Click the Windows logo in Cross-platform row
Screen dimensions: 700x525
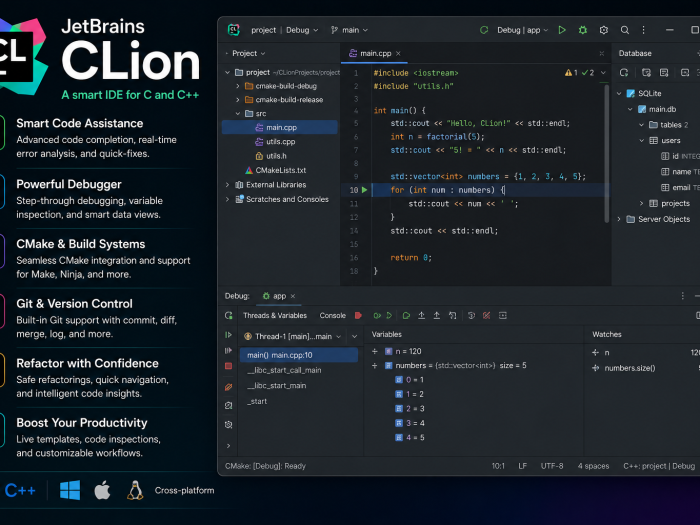tap(70, 490)
